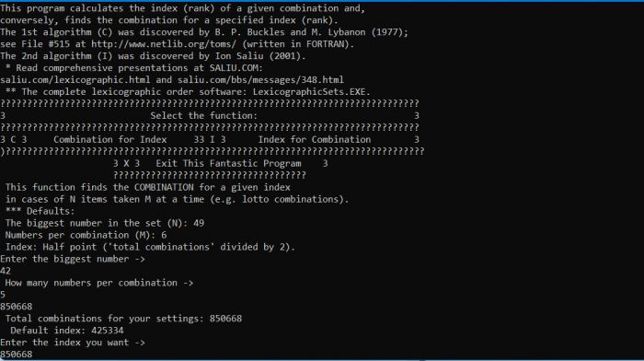Viewport: 644px width, 361px height.
Task: Click the '*** Defaults:' line
Action: coord(40,211)
